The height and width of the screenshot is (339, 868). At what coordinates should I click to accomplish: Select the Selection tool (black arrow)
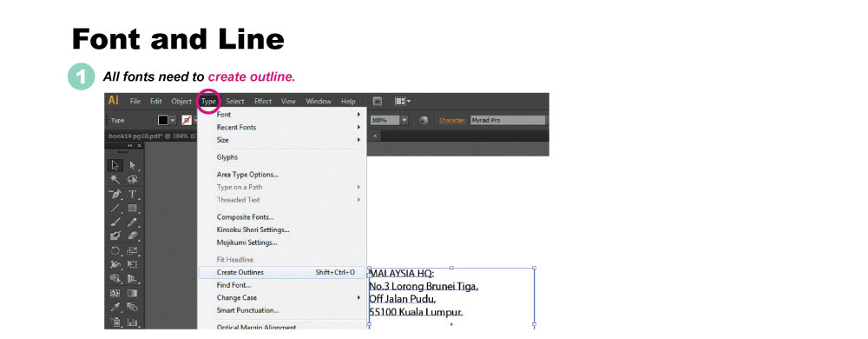point(115,165)
